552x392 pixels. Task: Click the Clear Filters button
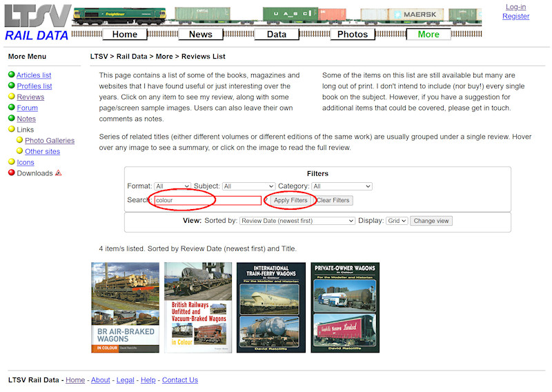tap(333, 200)
